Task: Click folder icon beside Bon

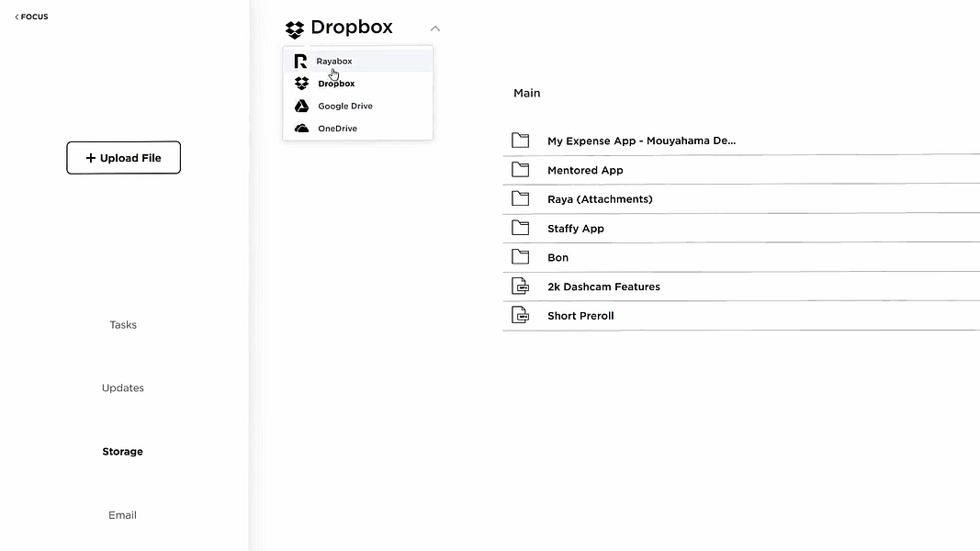Action: tap(520, 257)
